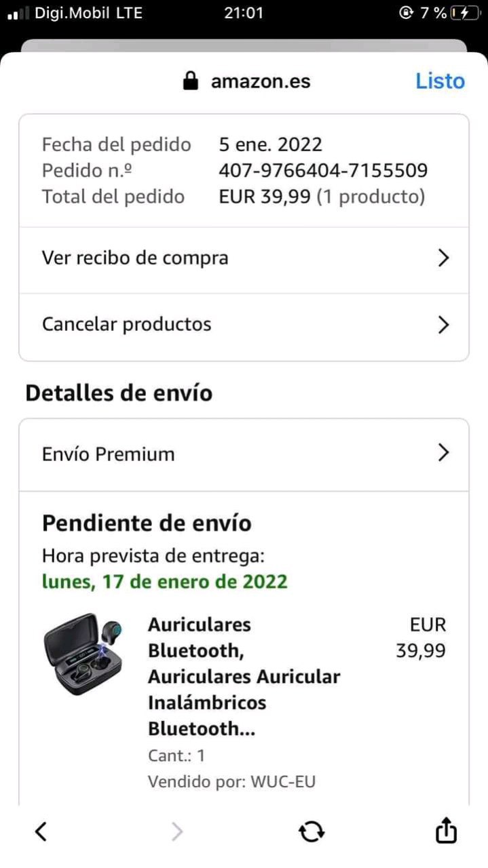
Task: Tap the signal strength bars
Action: click(x=18, y=13)
